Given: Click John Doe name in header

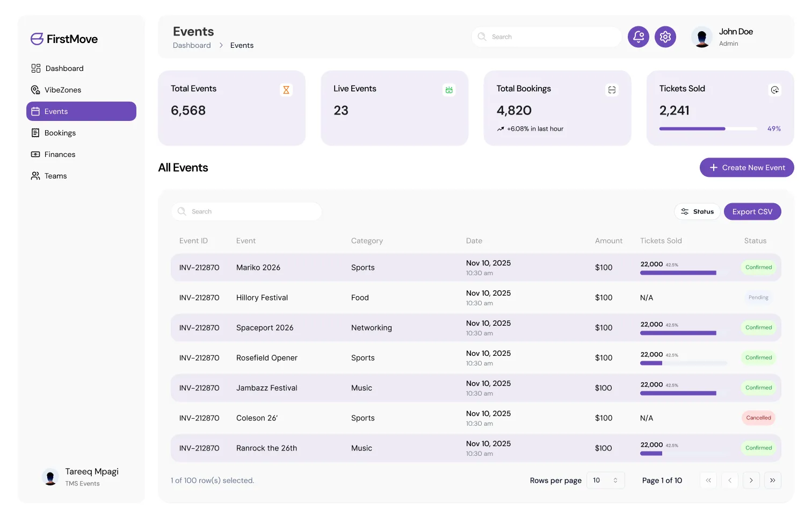Looking at the screenshot, I should pyautogui.click(x=736, y=32).
